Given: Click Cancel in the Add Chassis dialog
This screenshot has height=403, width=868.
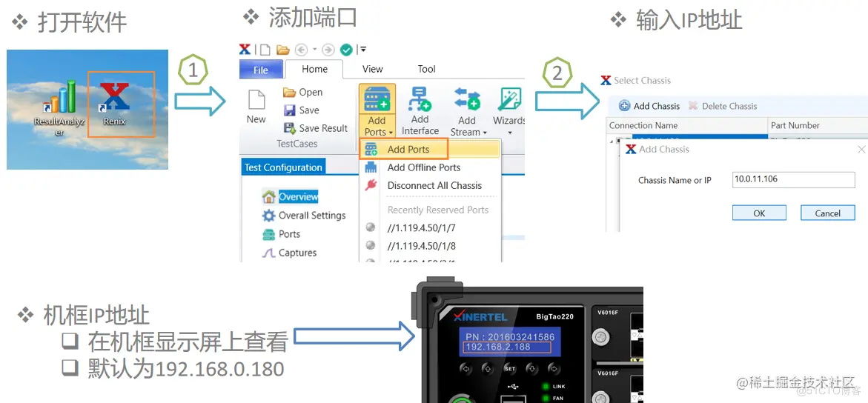Looking at the screenshot, I should (827, 213).
